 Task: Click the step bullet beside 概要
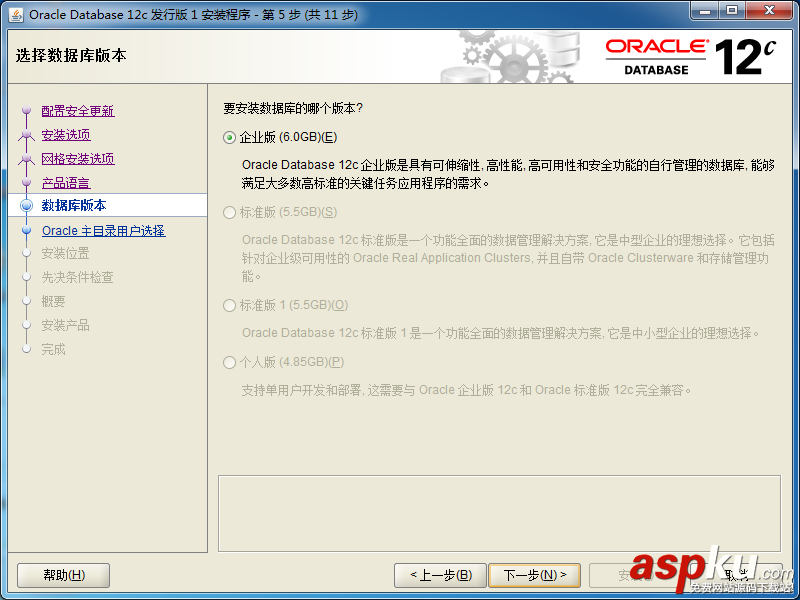coord(27,301)
